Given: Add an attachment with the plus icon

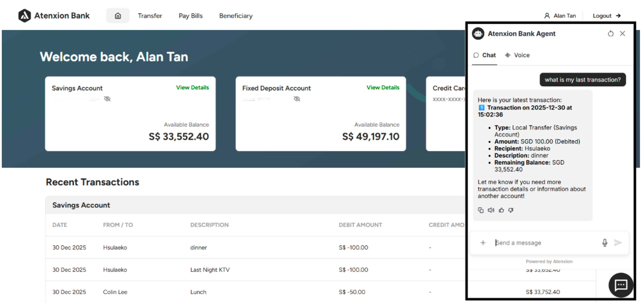Looking at the screenshot, I should point(483,243).
